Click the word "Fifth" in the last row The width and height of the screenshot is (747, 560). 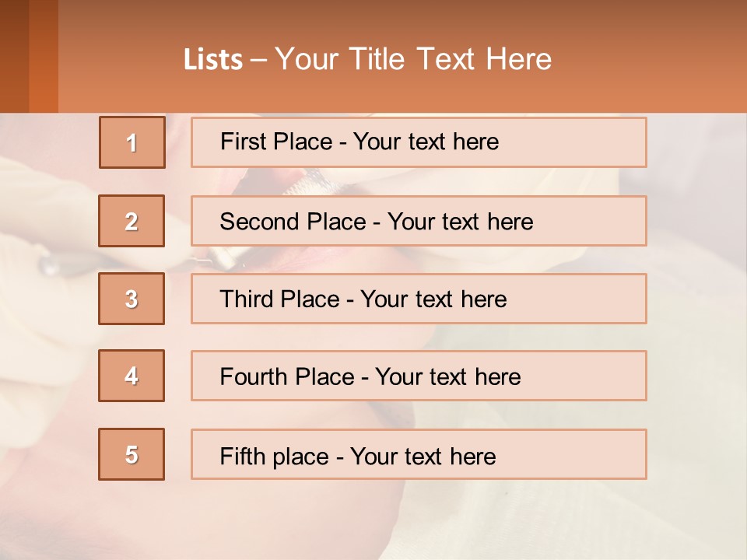tap(242, 456)
